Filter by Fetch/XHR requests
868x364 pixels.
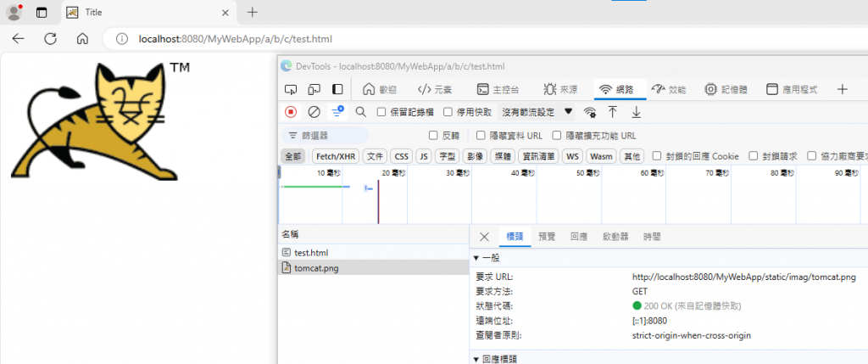tap(336, 156)
